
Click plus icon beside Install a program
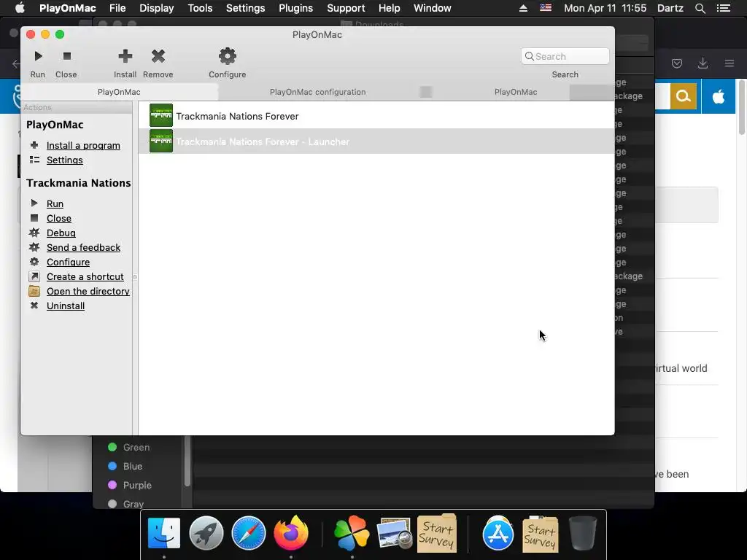pos(34,145)
